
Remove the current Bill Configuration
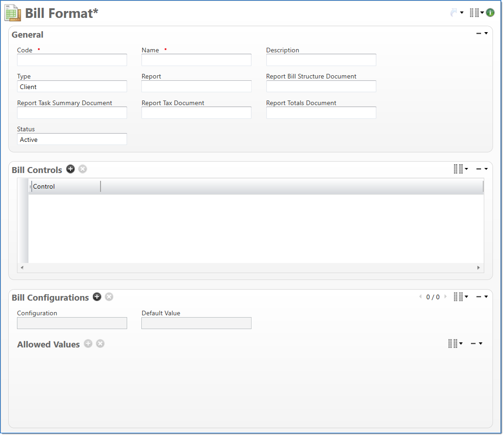pyautogui.click(x=109, y=297)
